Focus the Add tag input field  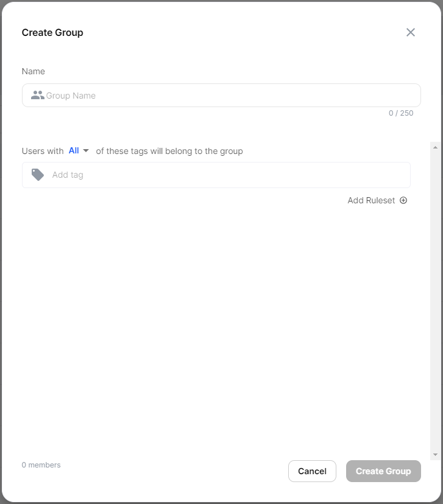(x=225, y=175)
